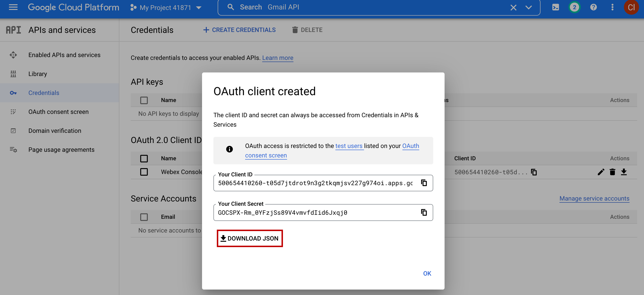The image size is (644, 295).
Task: Click the pencil edit icon for Webex Console
Action: (600, 172)
